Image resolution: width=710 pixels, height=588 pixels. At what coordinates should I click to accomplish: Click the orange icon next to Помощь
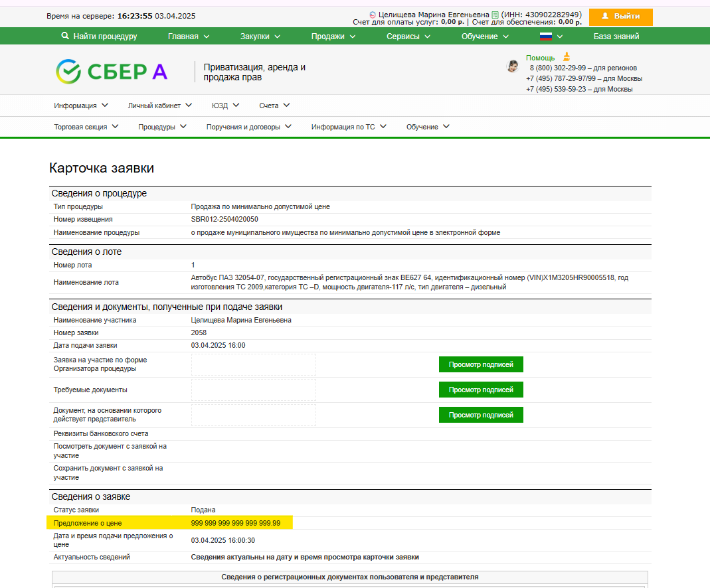(567, 57)
